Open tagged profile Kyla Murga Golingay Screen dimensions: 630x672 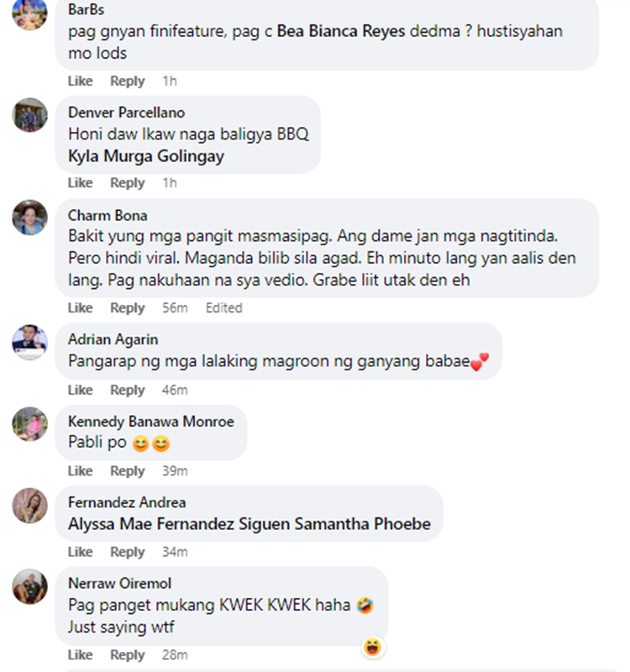click(x=145, y=156)
